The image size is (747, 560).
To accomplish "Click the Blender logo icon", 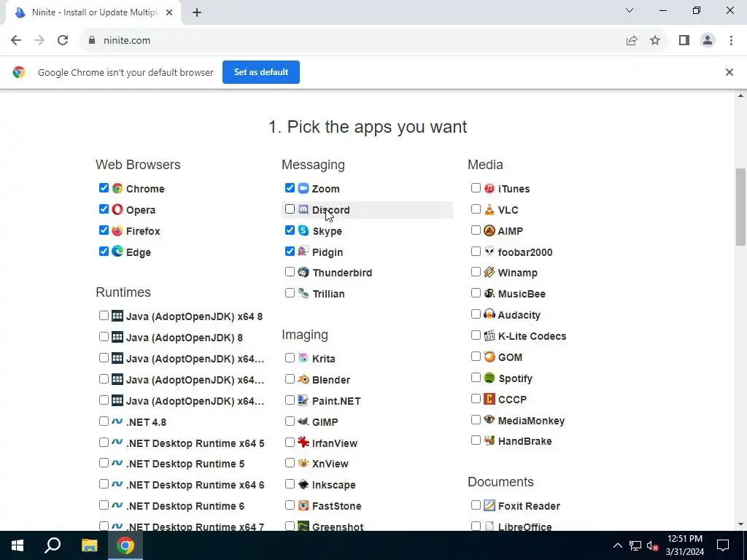I will pos(303,379).
